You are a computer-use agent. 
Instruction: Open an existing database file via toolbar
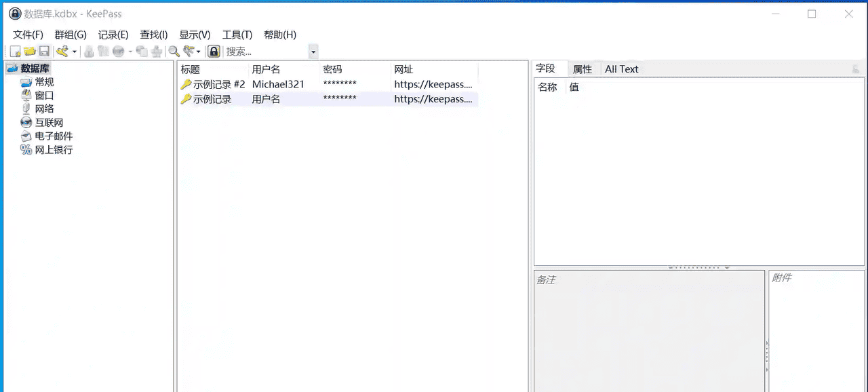click(30, 51)
